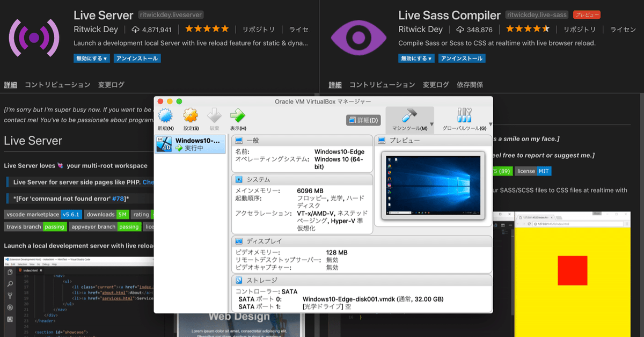Expand the マシンツール dropdown arrow

pos(431,124)
